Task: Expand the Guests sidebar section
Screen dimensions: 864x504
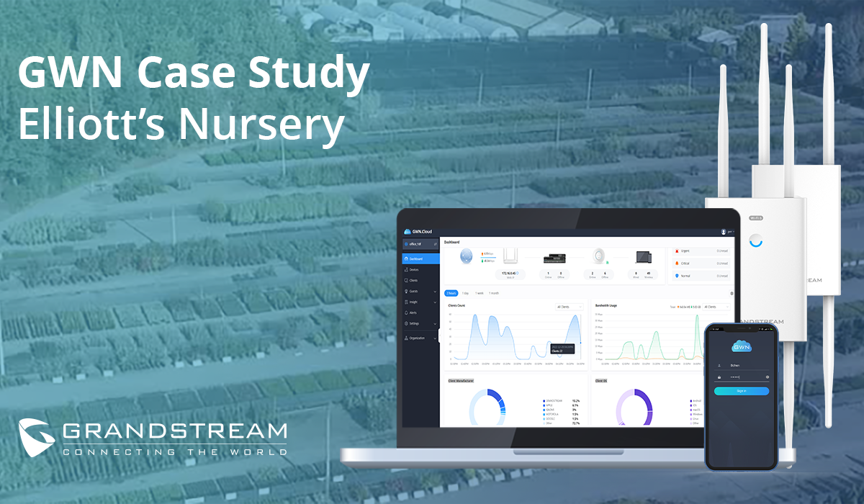Action: [420, 292]
